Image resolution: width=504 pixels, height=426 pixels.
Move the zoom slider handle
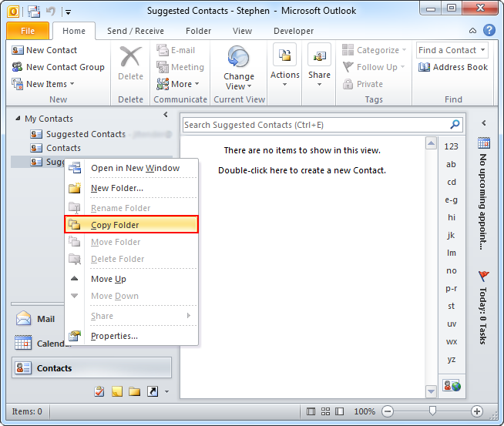pyautogui.click(x=432, y=411)
